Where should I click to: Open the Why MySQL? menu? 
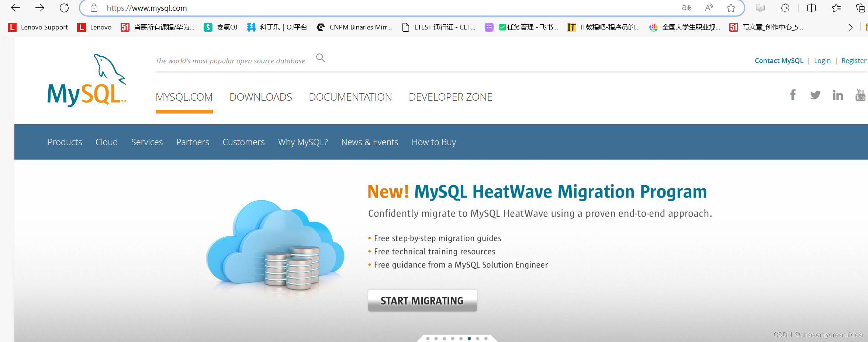click(x=303, y=142)
